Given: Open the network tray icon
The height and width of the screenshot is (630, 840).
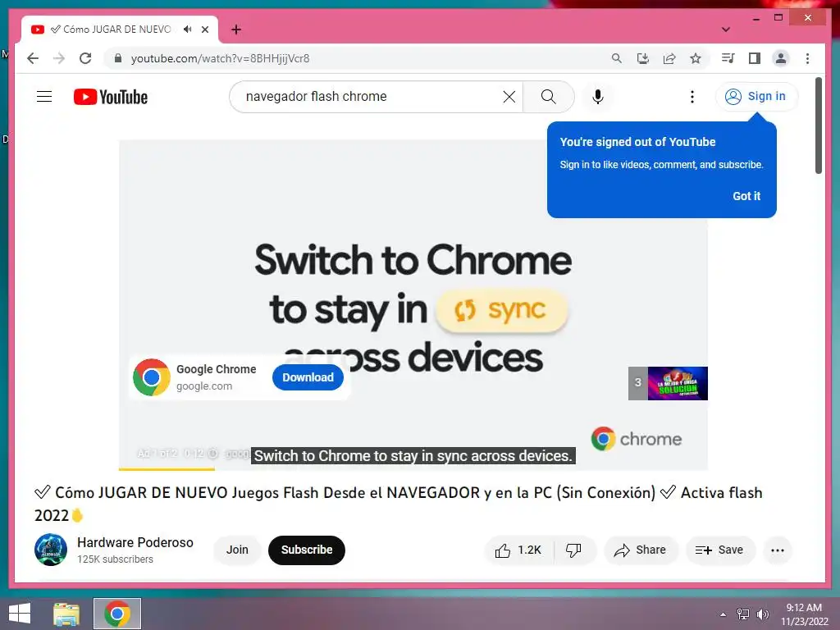Looking at the screenshot, I should tap(742, 614).
